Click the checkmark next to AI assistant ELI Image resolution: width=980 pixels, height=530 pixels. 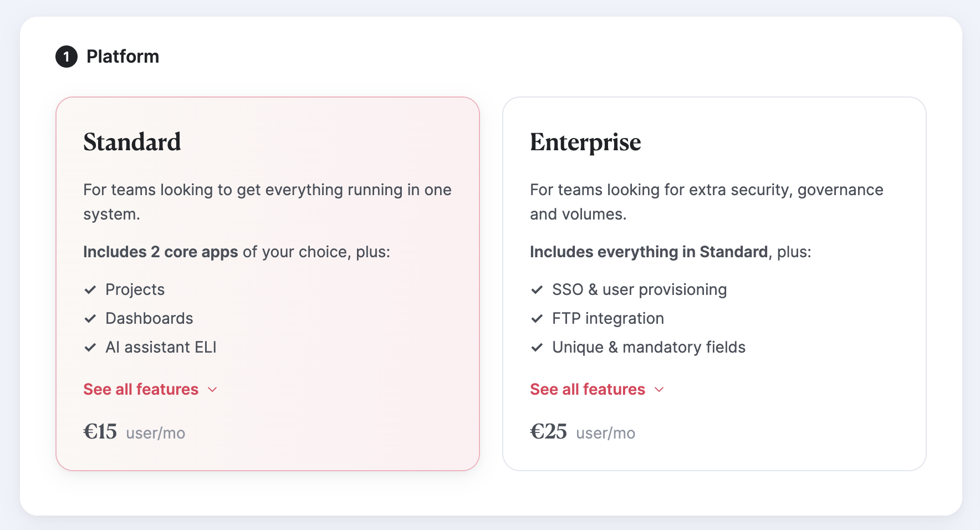pyautogui.click(x=90, y=347)
